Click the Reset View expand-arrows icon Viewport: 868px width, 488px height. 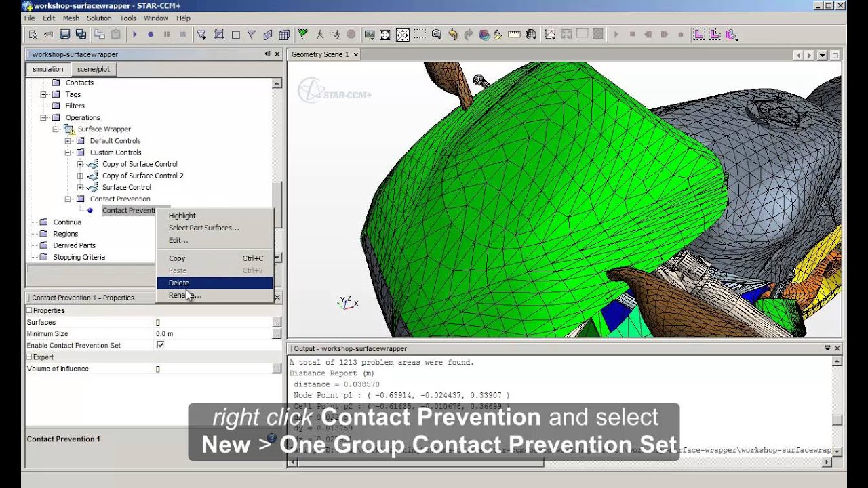[x=385, y=35]
